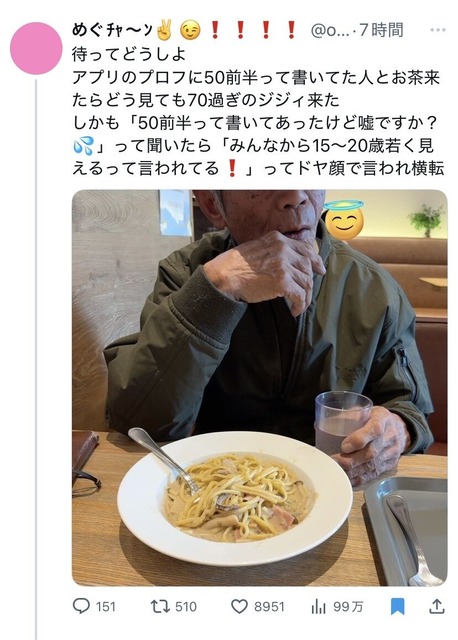The image size is (458, 640).
Task: Toggle the blue bookmark icon
Action: (x=398, y=606)
